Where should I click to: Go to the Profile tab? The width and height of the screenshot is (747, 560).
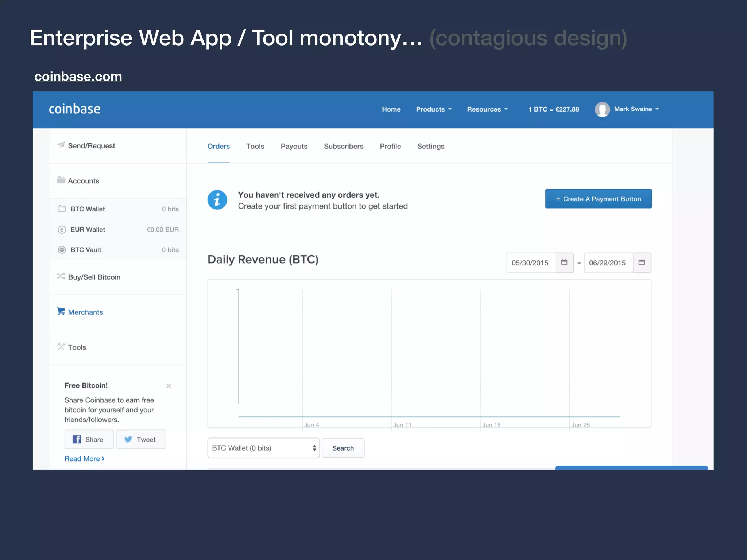point(390,146)
